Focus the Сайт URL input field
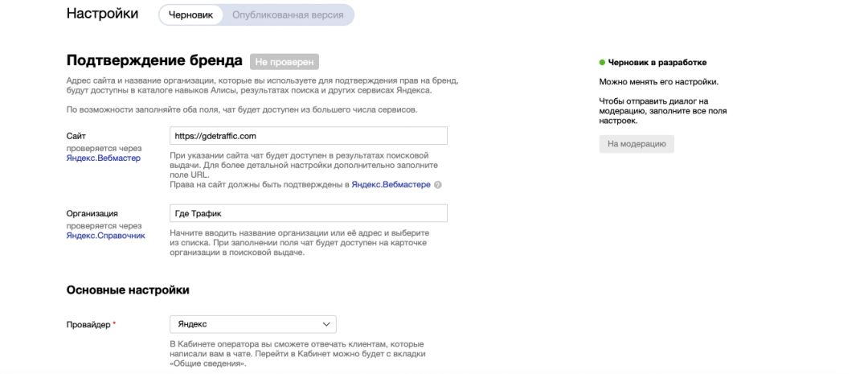 coord(309,136)
